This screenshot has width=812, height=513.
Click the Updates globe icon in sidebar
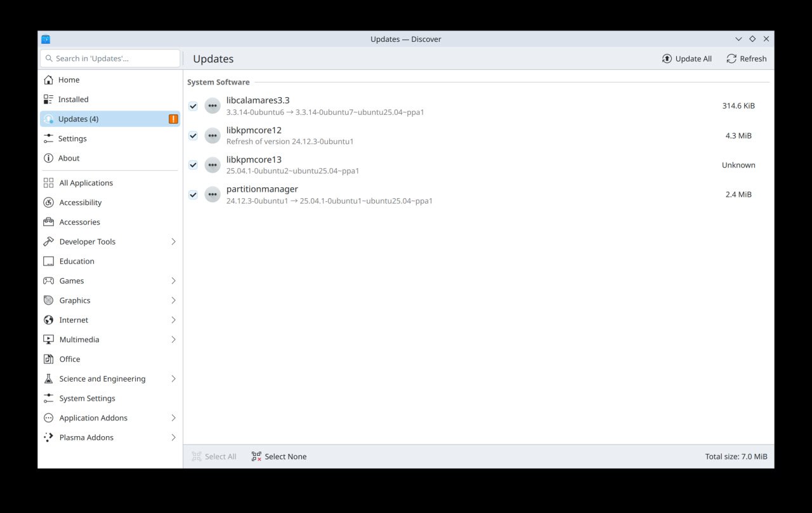(48, 119)
